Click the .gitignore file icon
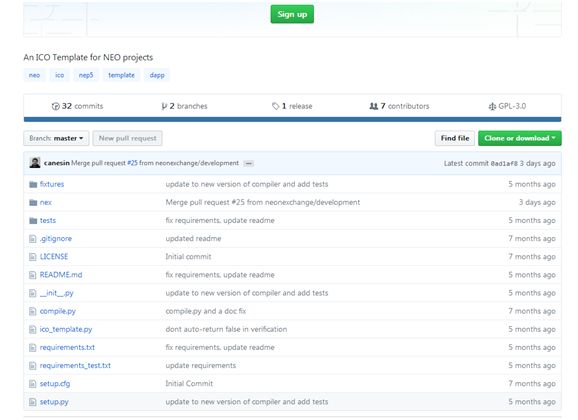This screenshot has height=420, width=578. [x=33, y=239]
